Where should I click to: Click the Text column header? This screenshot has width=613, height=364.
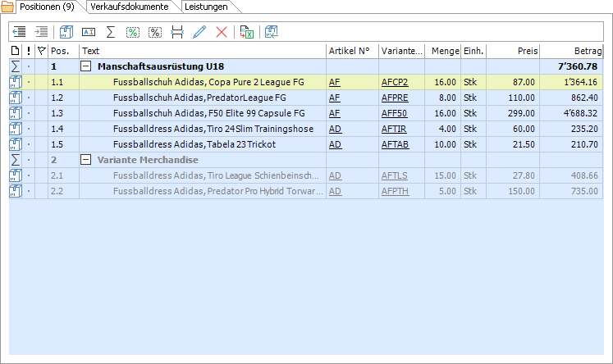203,51
